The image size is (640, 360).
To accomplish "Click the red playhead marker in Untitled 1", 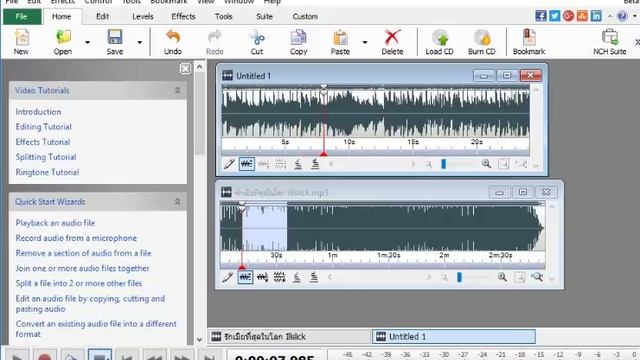I will coord(324,153).
